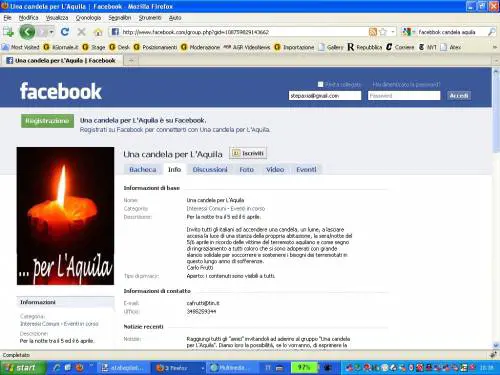Viewport: 500px width, 375px height.
Task: Open a new browser tab with plus button
Action: (131, 60)
